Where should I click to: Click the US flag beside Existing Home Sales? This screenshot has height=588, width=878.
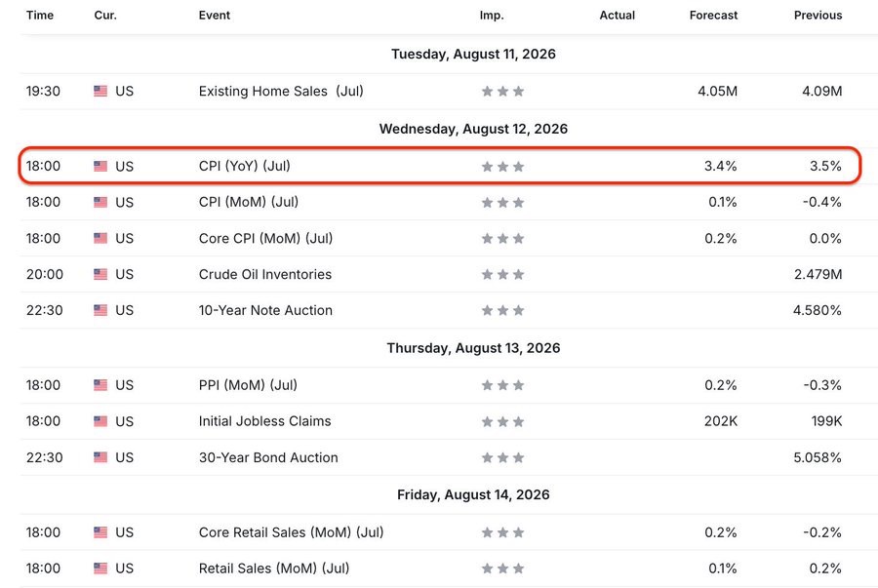tap(100, 91)
